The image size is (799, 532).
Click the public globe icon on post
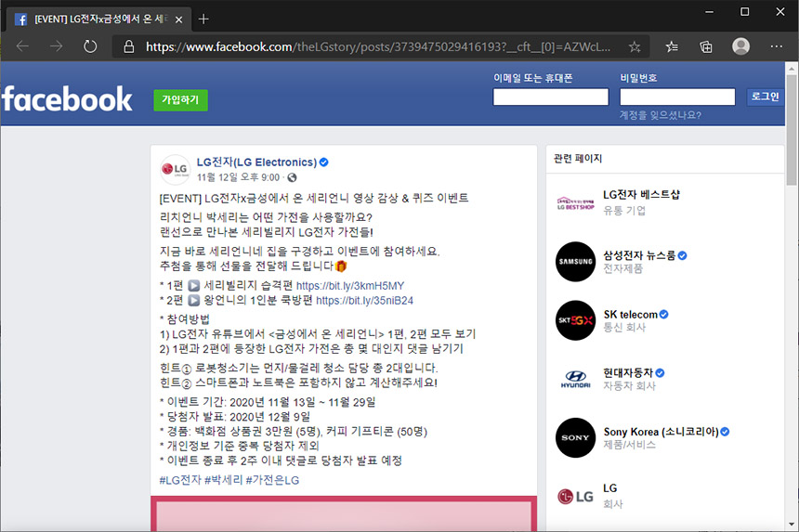pyautogui.click(x=292, y=177)
